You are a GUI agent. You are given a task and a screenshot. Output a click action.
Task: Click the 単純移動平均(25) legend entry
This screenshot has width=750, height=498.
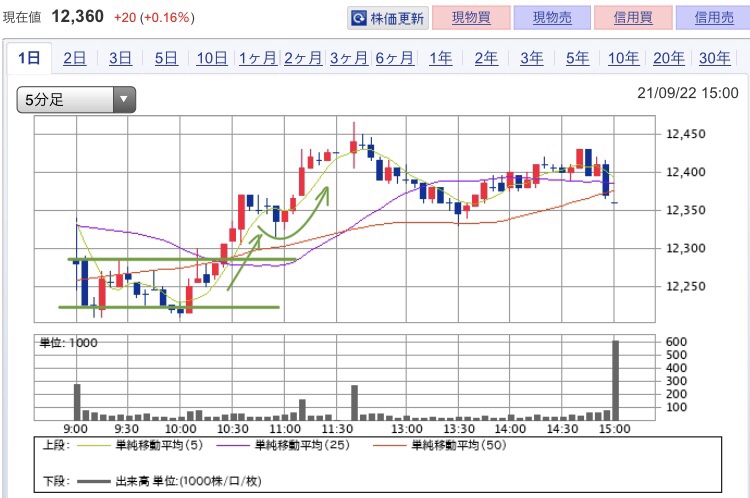[x=283, y=445]
